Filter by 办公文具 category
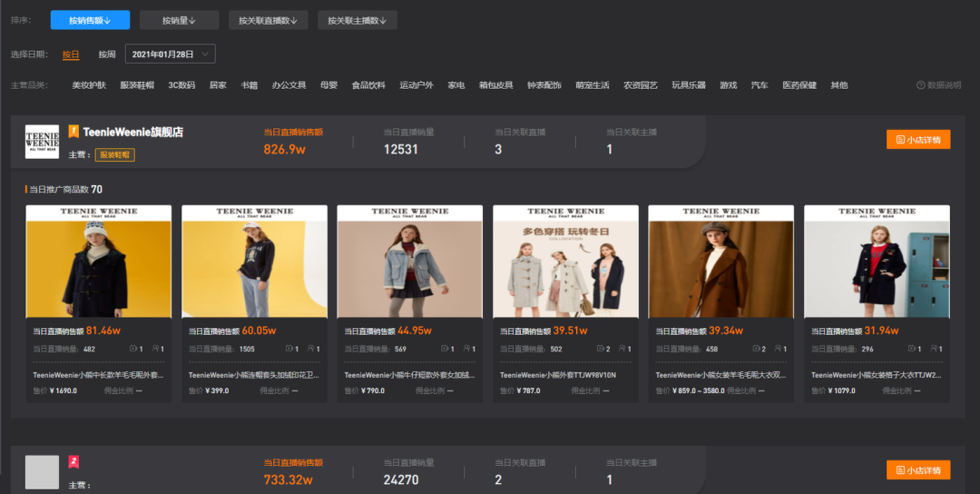Image resolution: width=980 pixels, height=494 pixels. tap(289, 85)
